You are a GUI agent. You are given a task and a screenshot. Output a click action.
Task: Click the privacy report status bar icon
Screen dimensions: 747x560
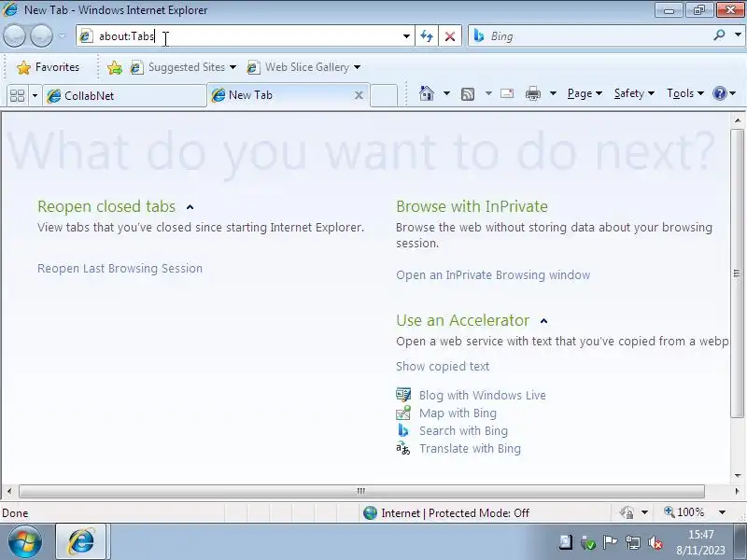[627, 512]
